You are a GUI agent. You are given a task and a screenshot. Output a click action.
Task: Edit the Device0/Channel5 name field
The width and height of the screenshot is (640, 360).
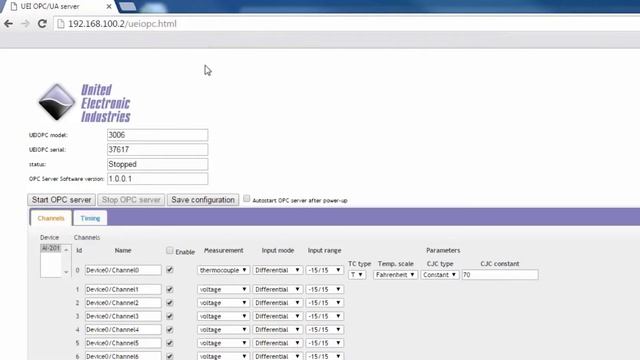point(123,343)
